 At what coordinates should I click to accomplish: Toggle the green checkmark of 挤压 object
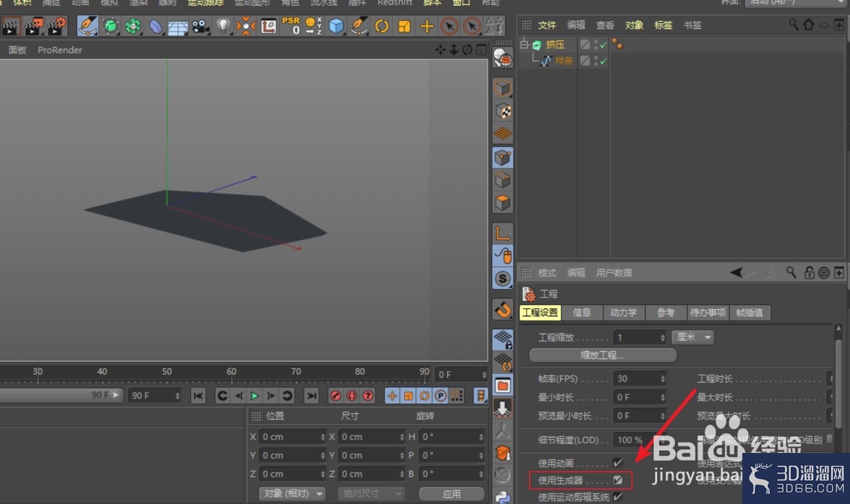pos(603,45)
